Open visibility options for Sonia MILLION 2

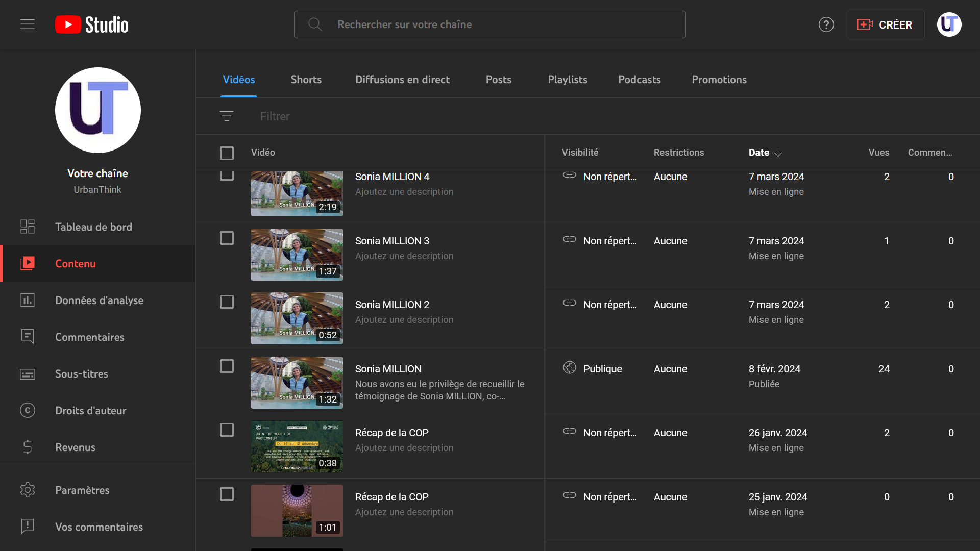[610, 305]
